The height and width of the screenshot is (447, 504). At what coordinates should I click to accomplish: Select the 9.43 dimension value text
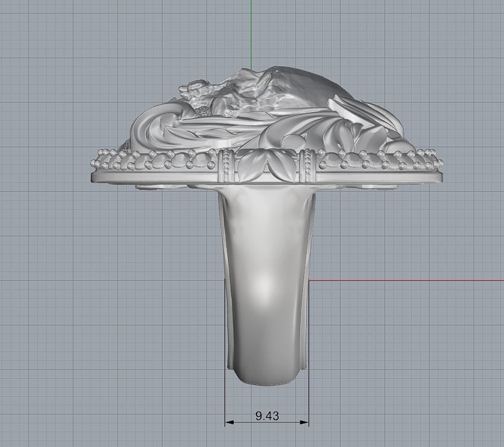click(267, 416)
